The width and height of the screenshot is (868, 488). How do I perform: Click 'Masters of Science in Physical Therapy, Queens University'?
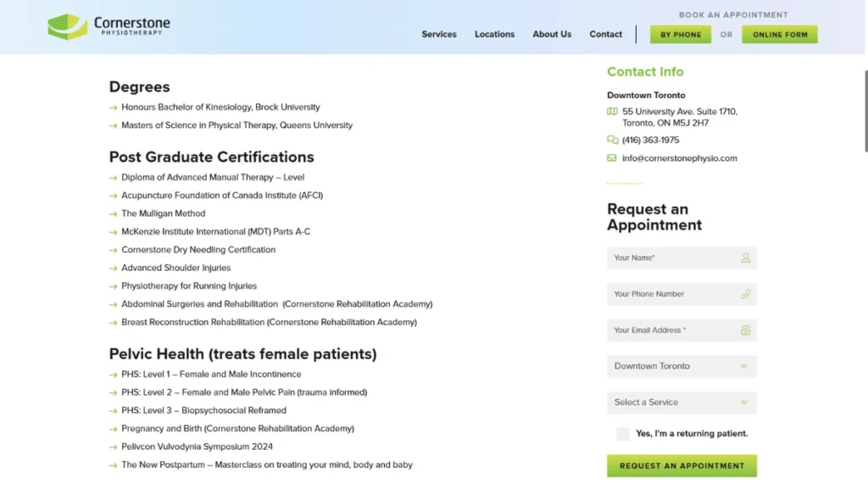(237, 125)
